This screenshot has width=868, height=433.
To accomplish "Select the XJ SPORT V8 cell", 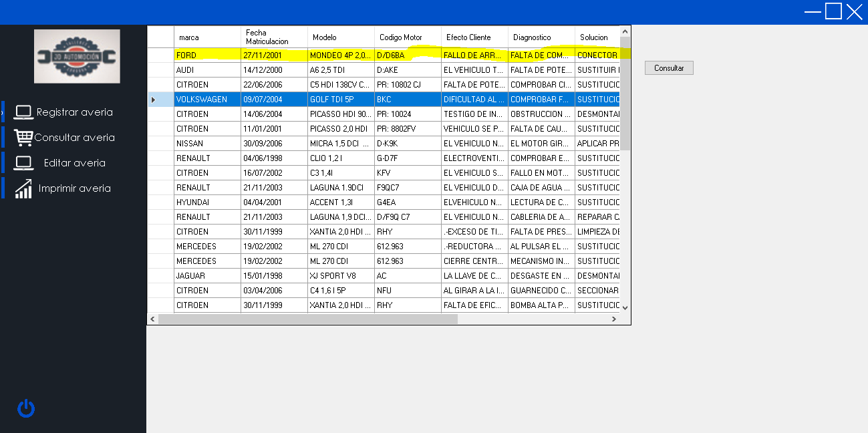I will pos(341,276).
